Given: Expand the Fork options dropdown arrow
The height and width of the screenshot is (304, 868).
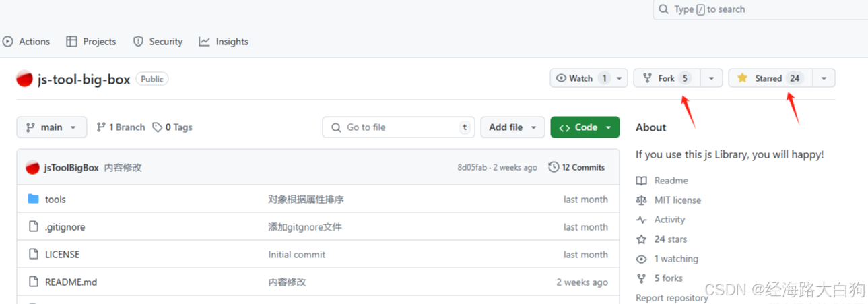Looking at the screenshot, I should (x=712, y=78).
